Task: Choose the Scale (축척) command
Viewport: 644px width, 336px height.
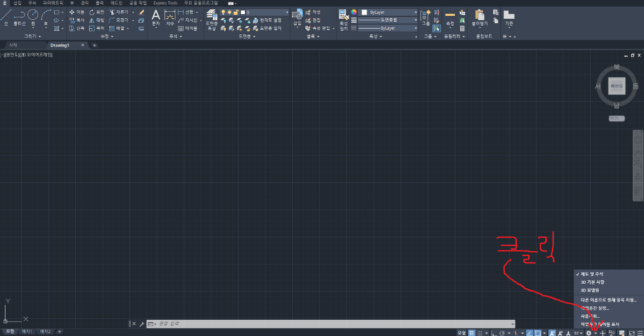Action: [x=97, y=29]
